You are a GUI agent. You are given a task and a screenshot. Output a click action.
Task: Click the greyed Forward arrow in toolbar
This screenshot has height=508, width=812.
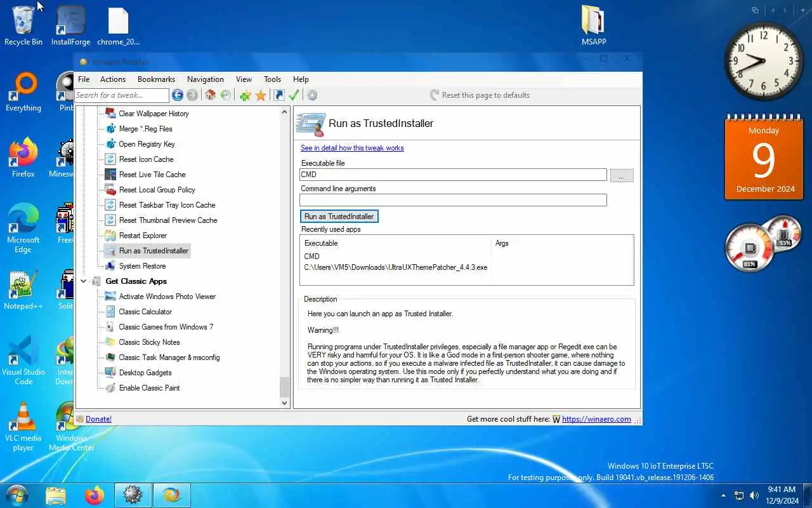tap(192, 95)
